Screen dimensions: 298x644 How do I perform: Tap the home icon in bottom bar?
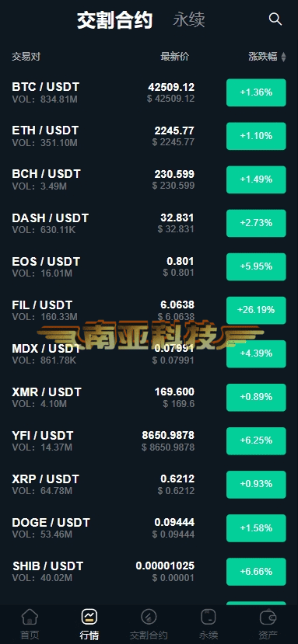(x=30, y=617)
